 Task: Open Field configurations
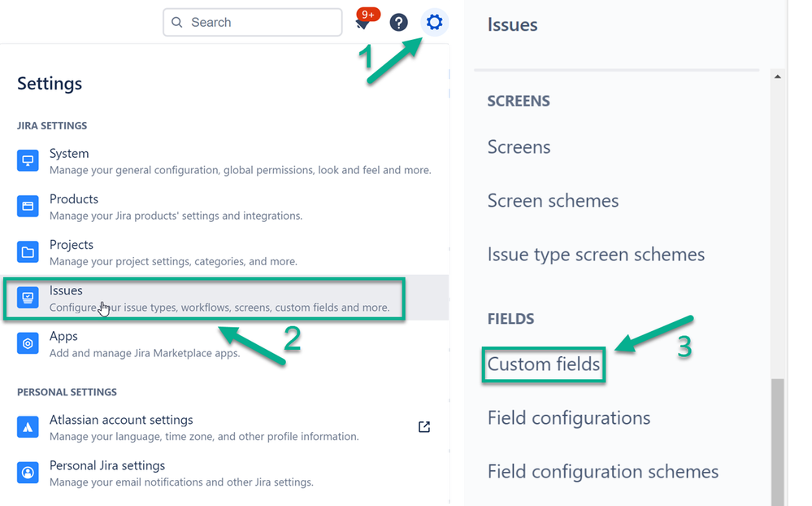click(x=568, y=417)
